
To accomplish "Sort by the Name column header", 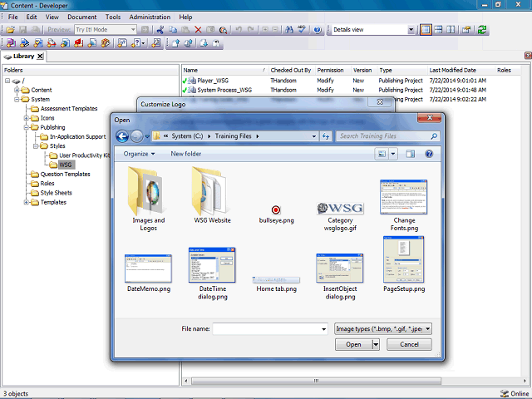I will click(224, 70).
